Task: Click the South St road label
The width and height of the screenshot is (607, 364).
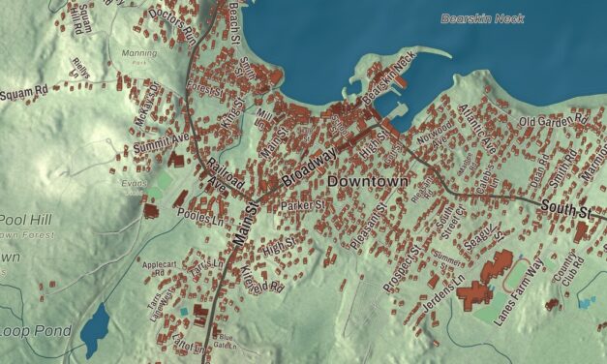Action: click(x=566, y=209)
